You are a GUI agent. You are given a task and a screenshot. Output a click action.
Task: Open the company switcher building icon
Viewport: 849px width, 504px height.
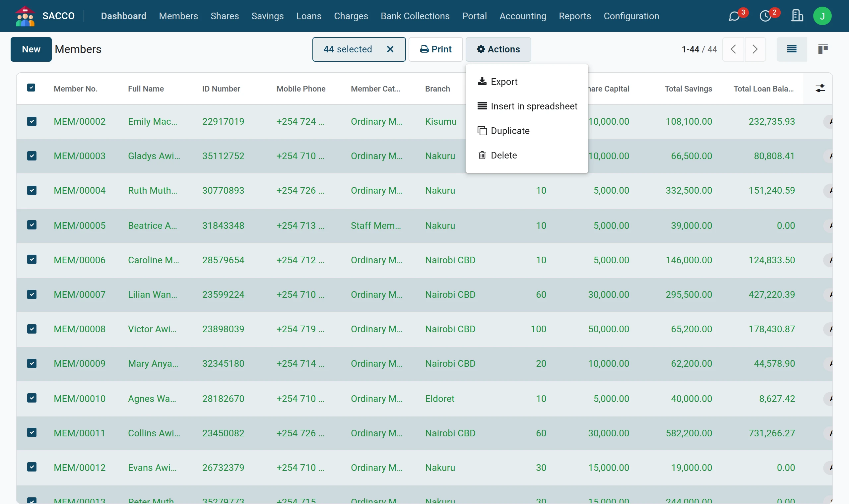[797, 16]
